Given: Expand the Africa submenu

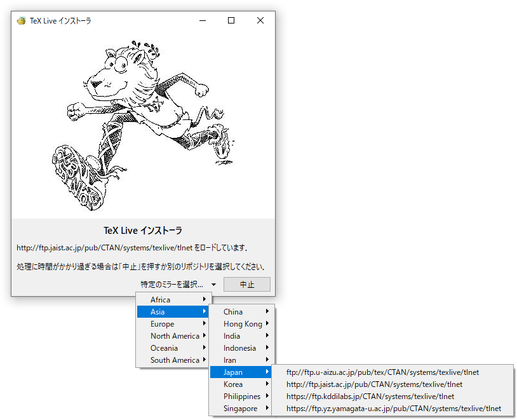Looking at the screenshot, I should coord(174,299).
